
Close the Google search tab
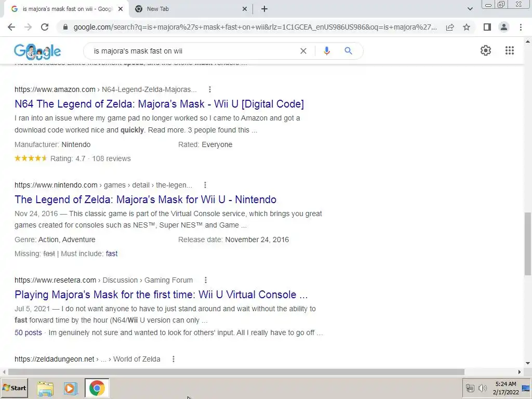[x=120, y=9]
